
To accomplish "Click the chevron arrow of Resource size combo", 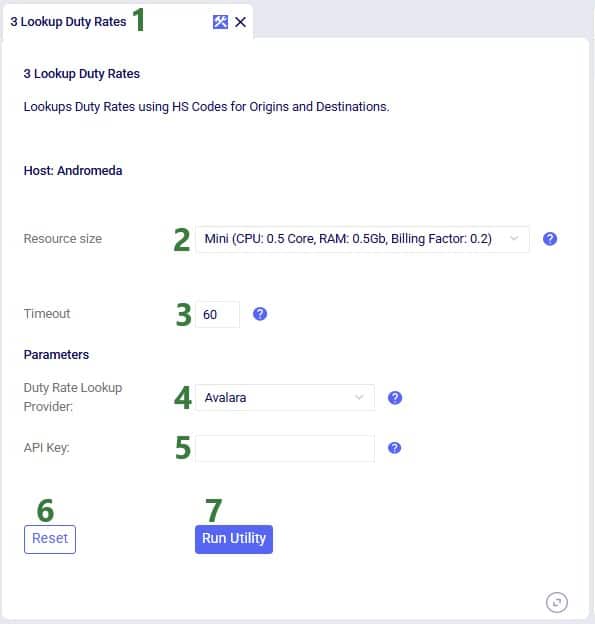I will click(514, 239).
